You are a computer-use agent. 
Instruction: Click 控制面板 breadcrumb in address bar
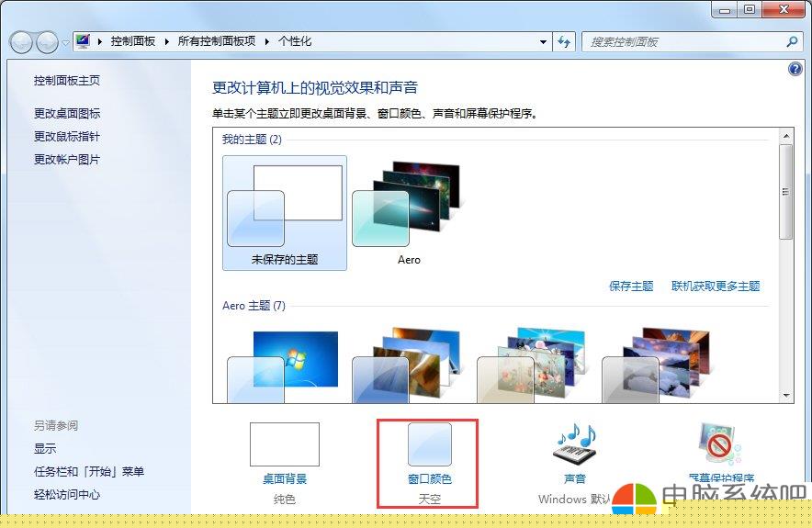click(x=133, y=41)
